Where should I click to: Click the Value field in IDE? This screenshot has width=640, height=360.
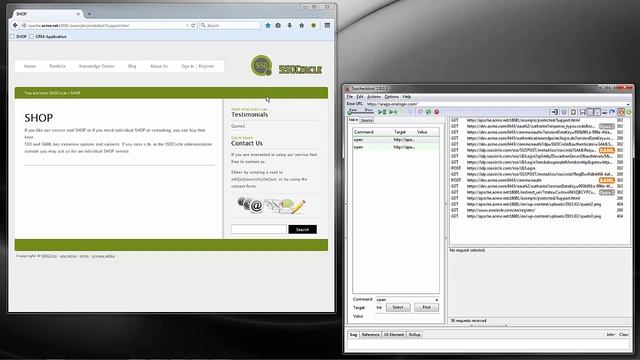point(407,316)
